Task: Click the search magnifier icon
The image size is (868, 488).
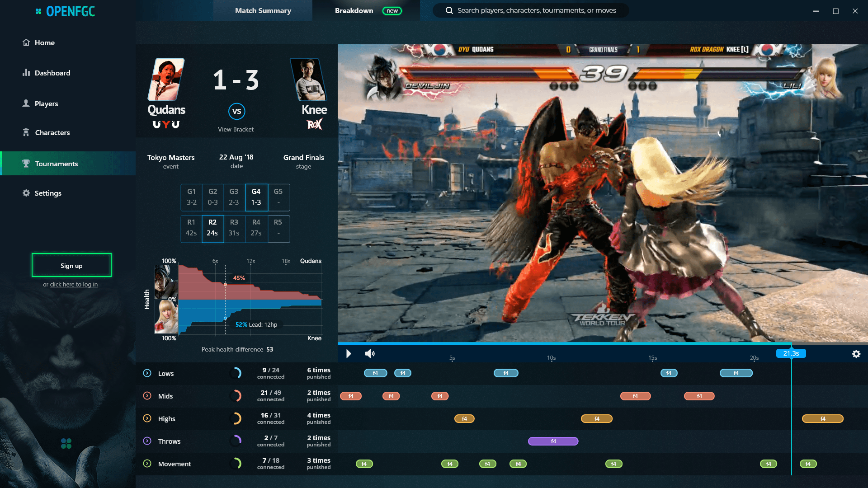Action: 449,10
